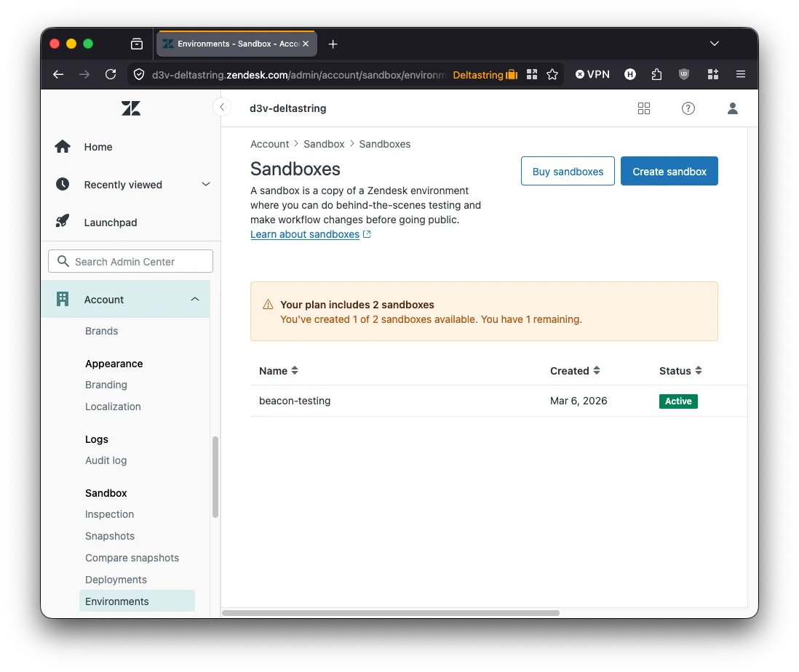799x672 pixels.
Task: Click Sandbox in the breadcrumb
Action: coord(324,144)
